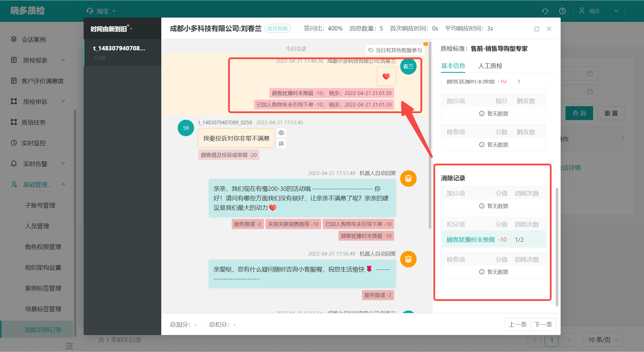Expand the 实时告警 menu

64,163
